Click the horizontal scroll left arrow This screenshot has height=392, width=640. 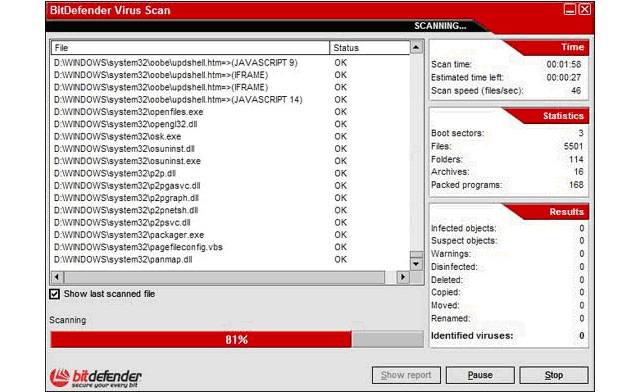pyautogui.click(x=57, y=277)
